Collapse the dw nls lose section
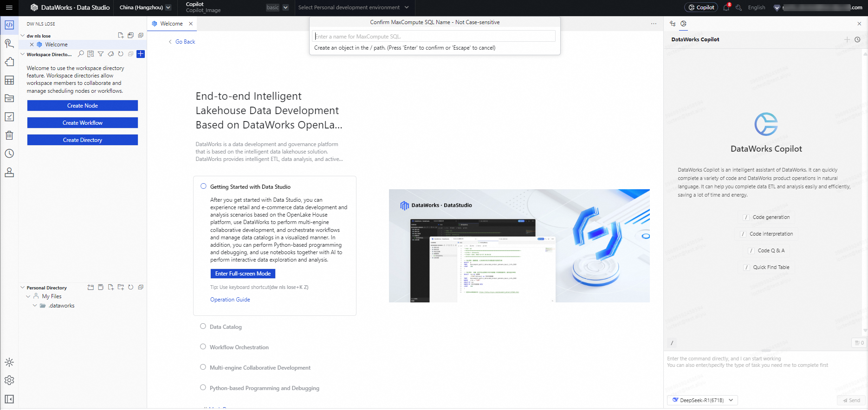This screenshot has height=410, width=868. click(22, 36)
